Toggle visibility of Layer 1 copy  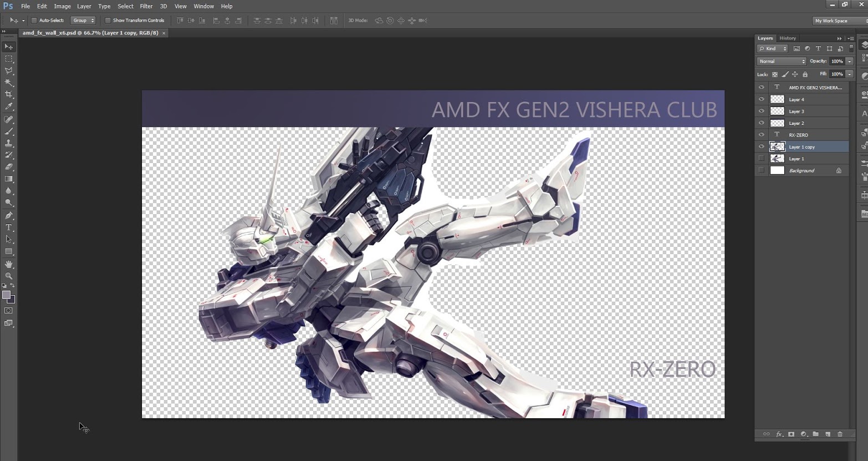pyautogui.click(x=761, y=147)
